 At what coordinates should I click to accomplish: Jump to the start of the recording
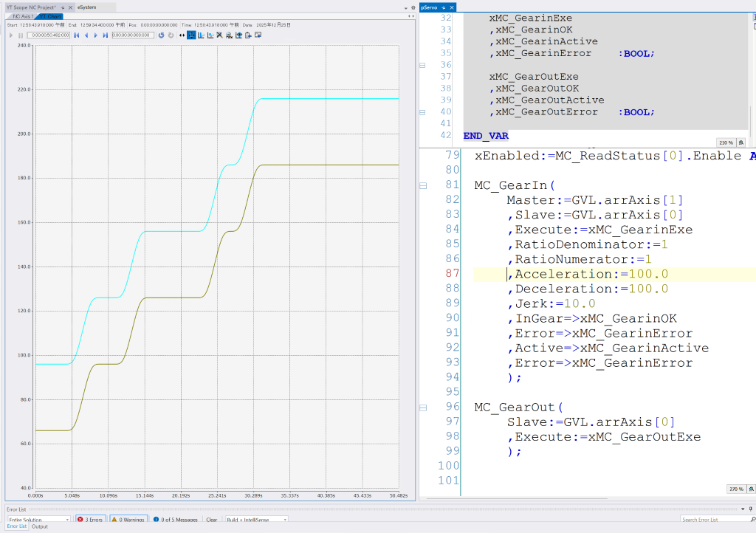tap(76, 35)
